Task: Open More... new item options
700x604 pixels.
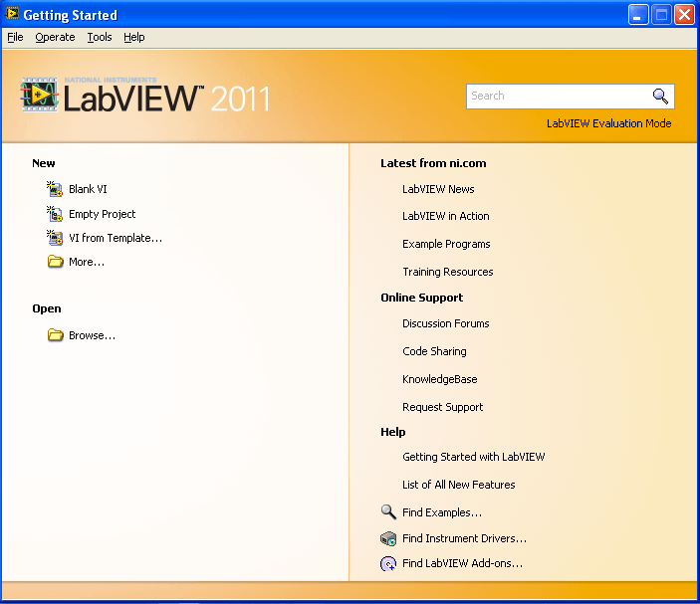Action: coord(87,262)
